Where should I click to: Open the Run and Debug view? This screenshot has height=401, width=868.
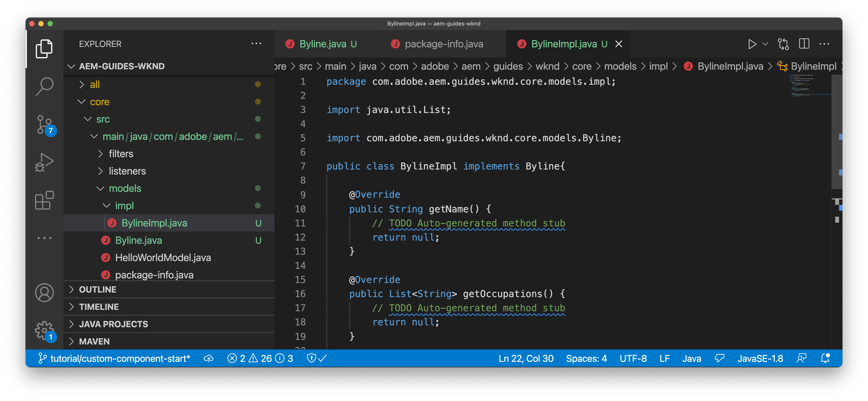pos(44,162)
